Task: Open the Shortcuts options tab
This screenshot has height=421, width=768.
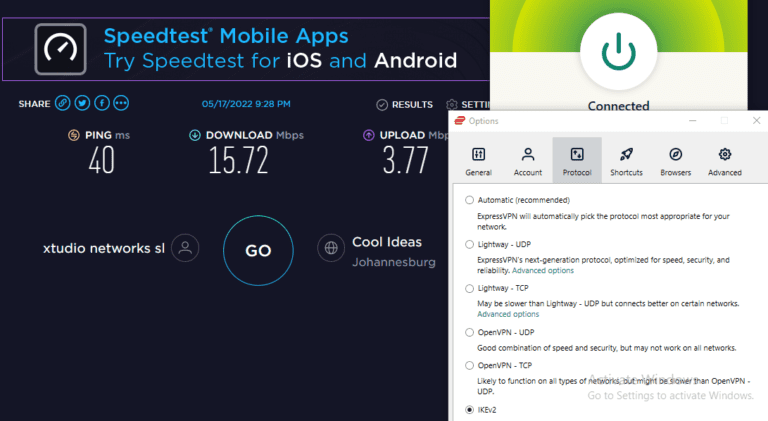Action: [x=626, y=161]
